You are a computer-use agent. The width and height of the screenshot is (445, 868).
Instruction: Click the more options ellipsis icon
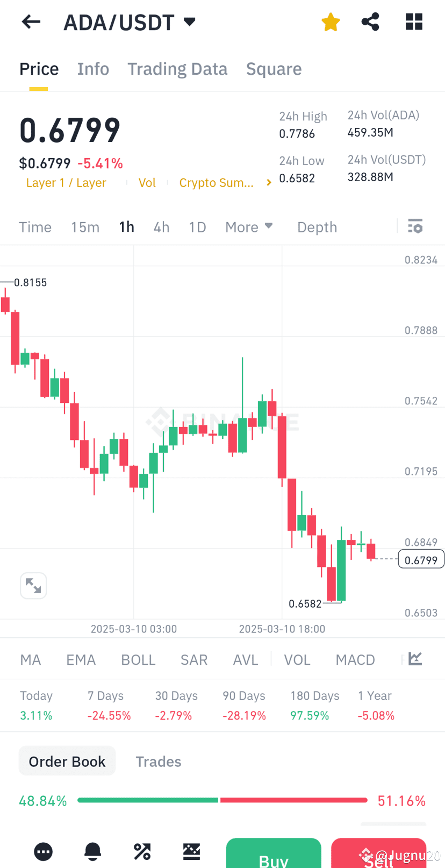pos(43,851)
